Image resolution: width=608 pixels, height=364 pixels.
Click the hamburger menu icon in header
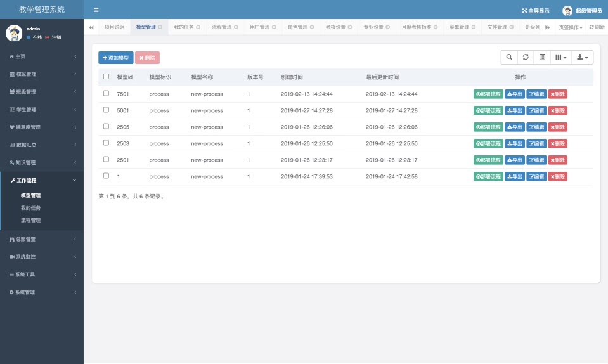tap(96, 10)
